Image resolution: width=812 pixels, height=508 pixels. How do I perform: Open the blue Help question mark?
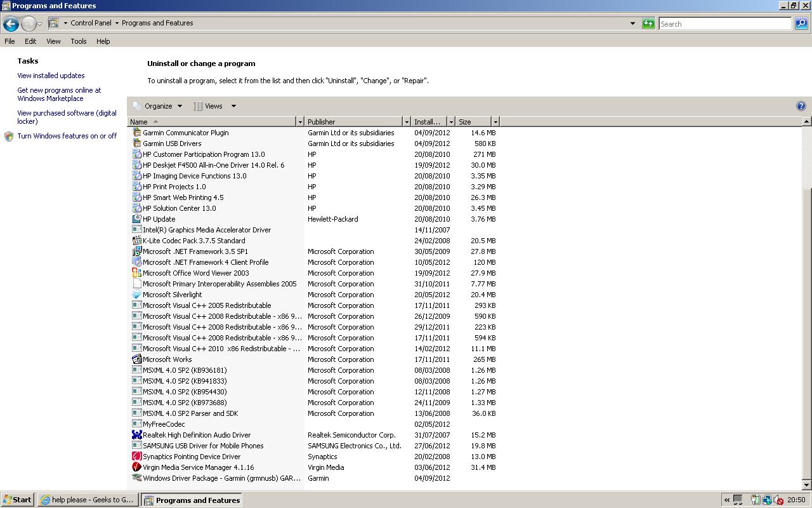click(x=801, y=106)
